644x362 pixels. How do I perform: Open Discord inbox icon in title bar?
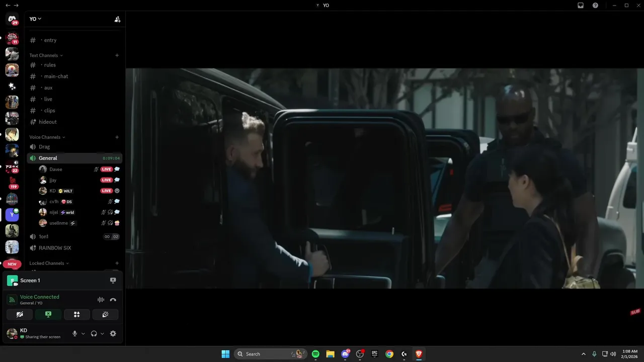coord(581,5)
